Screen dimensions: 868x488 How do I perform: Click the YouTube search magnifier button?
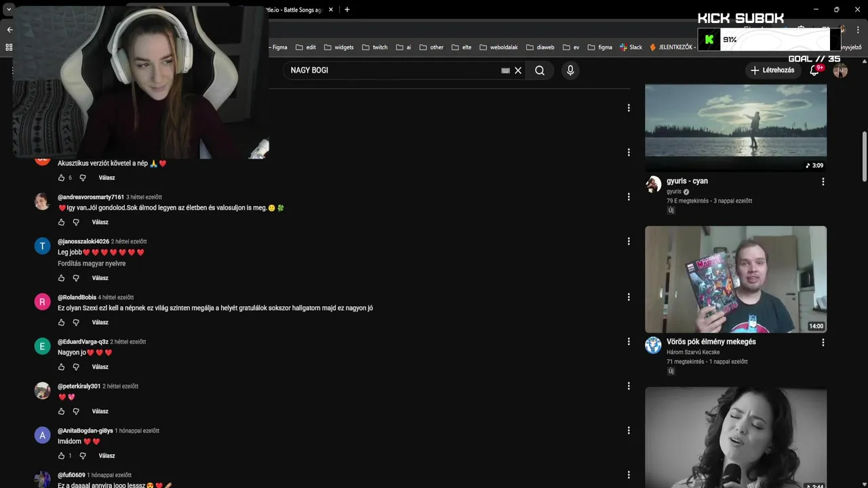pos(540,70)
